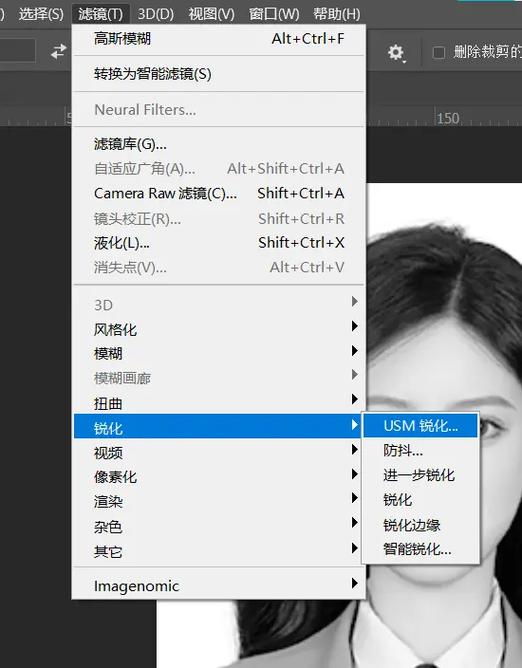Expand the 像素化 submenu
Viewport: 522px width, 668px height.
pyautogui.click(x=219, y=477)
